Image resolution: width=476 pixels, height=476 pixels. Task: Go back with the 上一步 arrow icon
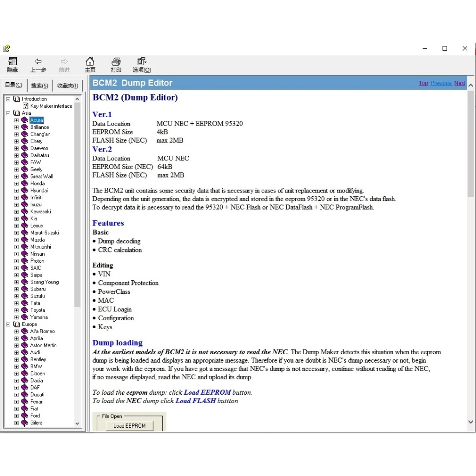(38, 61)
